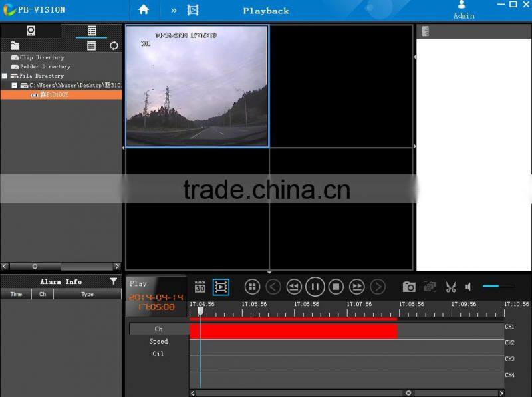Take a snapshot with the camera icon
Viewport: 532px width, 397px height.
click(409, 287)
